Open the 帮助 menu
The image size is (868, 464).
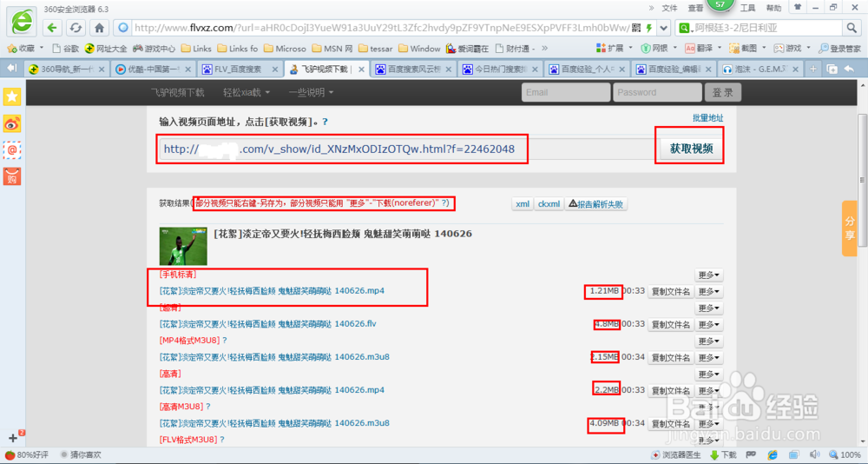[773, 8]
